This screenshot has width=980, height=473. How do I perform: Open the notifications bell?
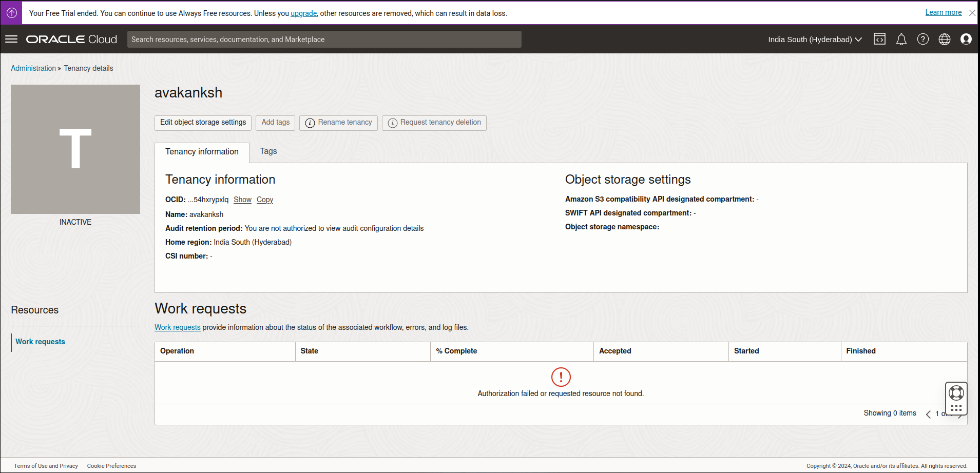pos(901,39)
